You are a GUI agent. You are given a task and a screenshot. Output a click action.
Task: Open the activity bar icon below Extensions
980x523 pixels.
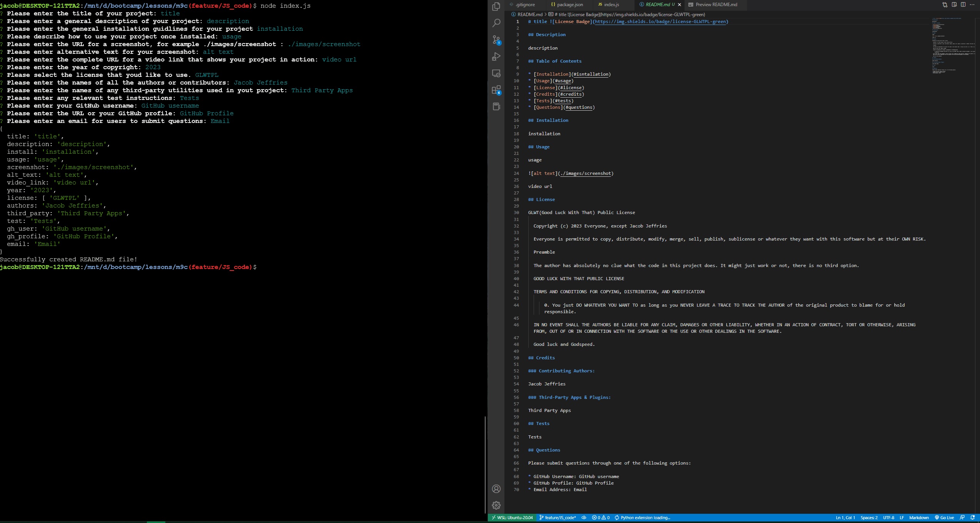click(496, 106)
